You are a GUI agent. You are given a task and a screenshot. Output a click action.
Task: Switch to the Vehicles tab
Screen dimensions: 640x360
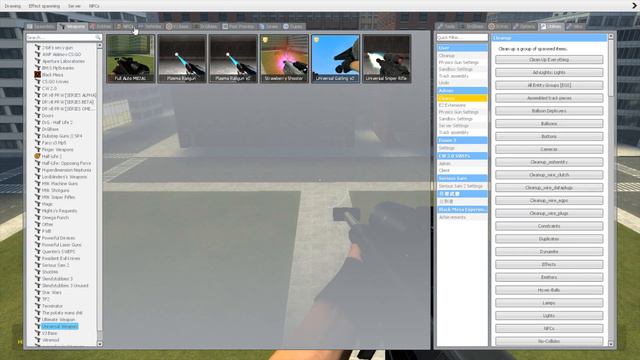151,27
